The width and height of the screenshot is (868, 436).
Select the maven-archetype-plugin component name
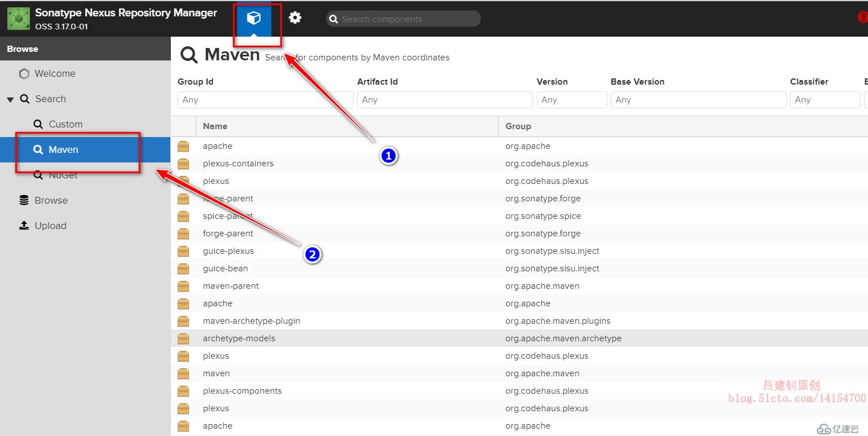252,321
